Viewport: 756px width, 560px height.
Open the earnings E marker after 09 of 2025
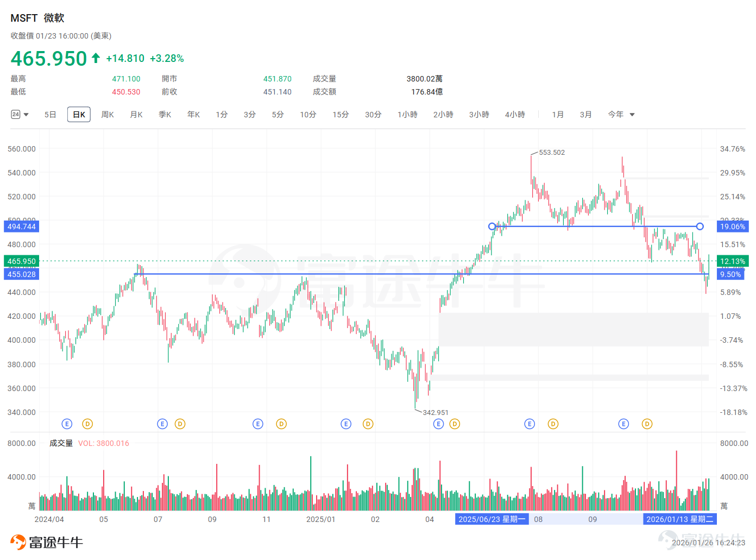coord(623,424)
